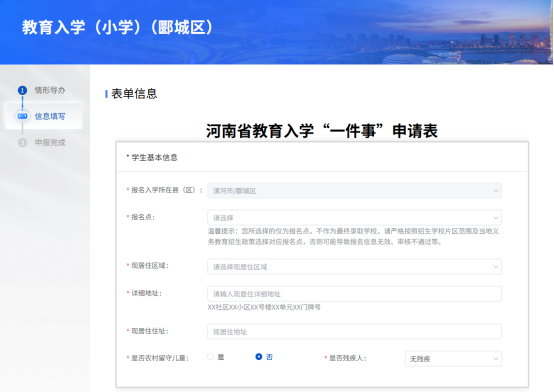Click the chevron arrow in 无残疾 field

tap(495, 359)
